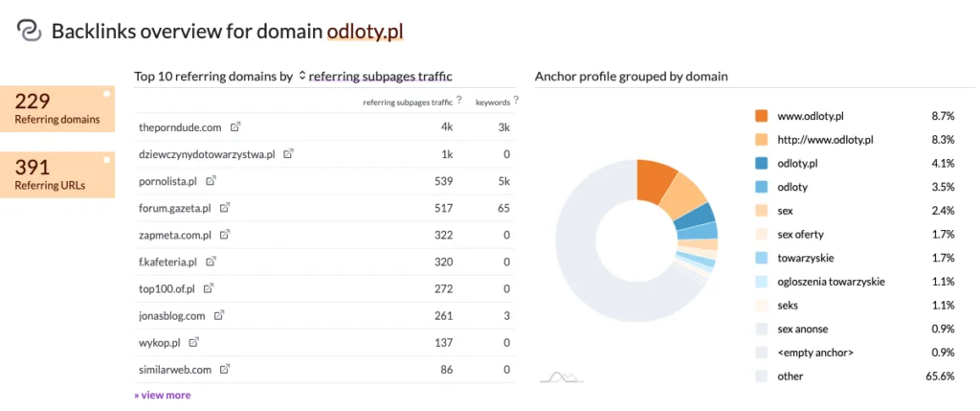Click help icon next to referring subpages traffic header

coord(459,100)
